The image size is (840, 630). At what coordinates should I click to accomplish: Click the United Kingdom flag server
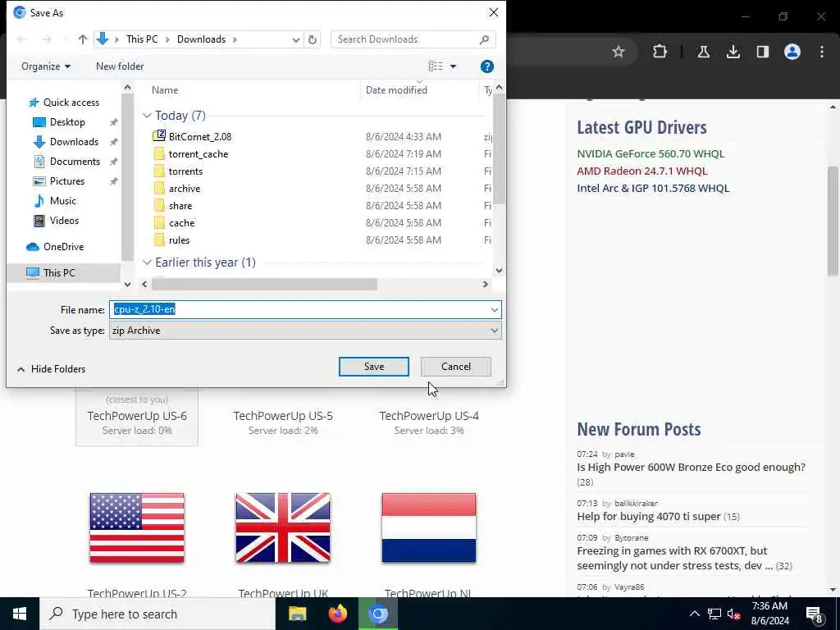point(283,527)
